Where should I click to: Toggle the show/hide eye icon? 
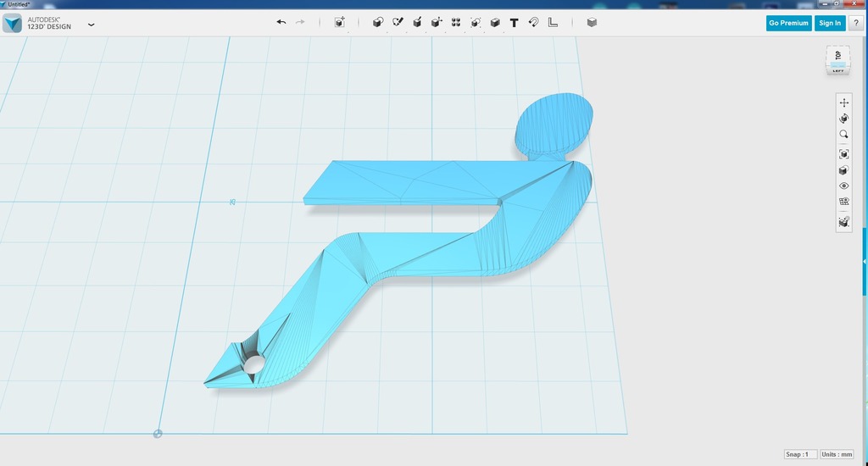click(843, 186)
